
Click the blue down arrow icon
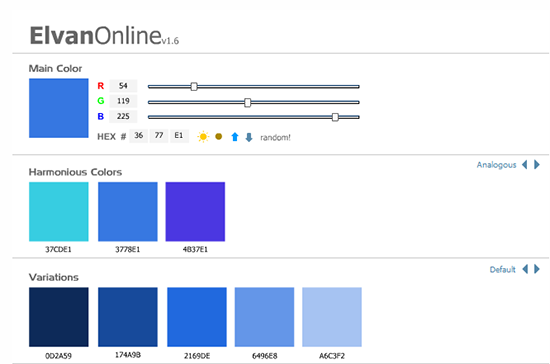pyautogui.click(x=249, y=137)
